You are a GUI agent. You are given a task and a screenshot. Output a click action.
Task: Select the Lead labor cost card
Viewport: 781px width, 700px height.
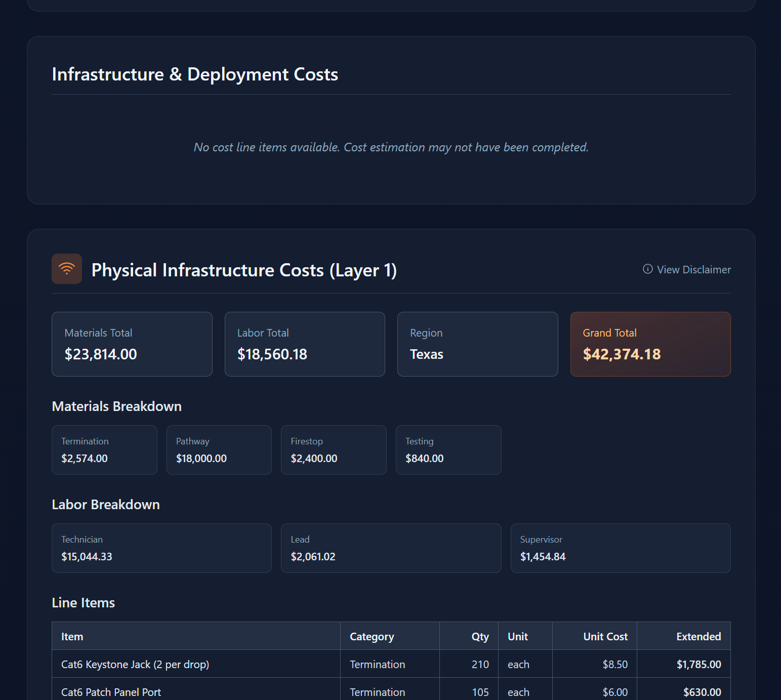391,548
